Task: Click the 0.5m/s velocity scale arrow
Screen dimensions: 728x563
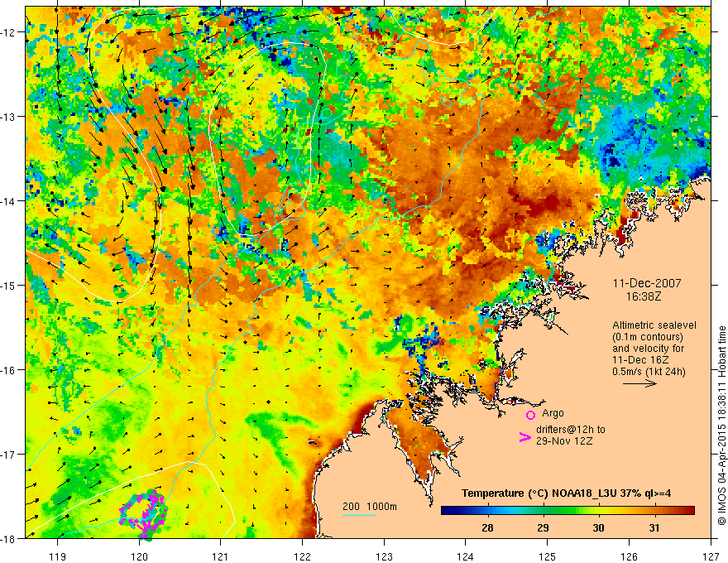Action: point(639,383)
